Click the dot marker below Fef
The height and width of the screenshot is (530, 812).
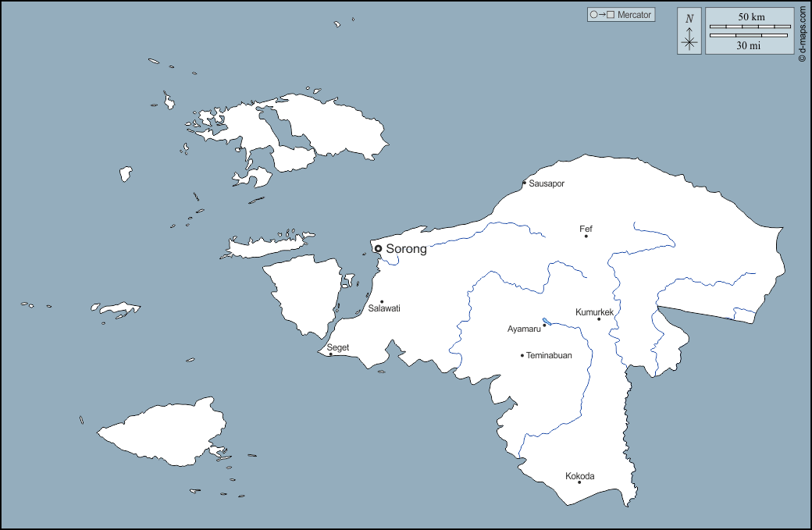pos(586,236)
